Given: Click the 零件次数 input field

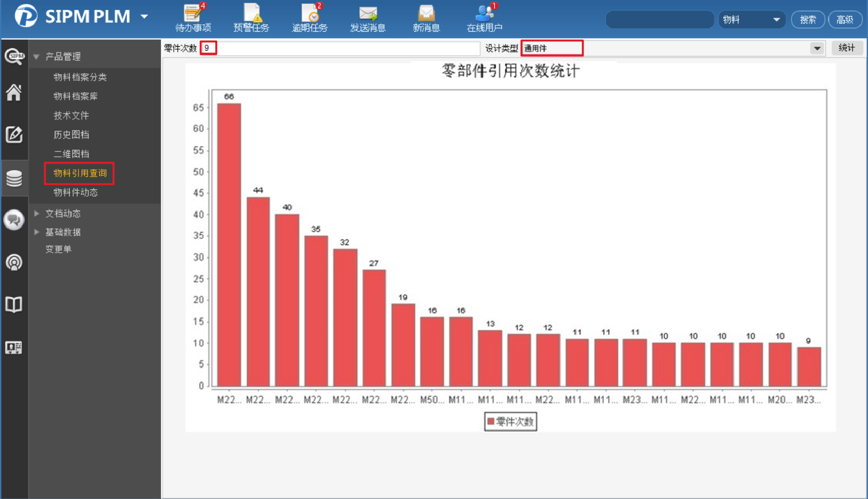Looking at the screenshot, I should (x=340, y=48).
